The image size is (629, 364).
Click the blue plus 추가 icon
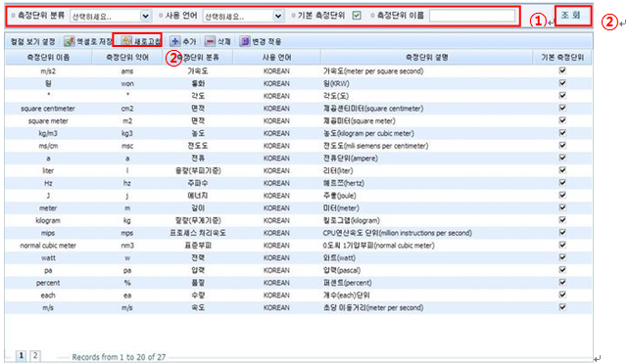click(x=175, y=41)
